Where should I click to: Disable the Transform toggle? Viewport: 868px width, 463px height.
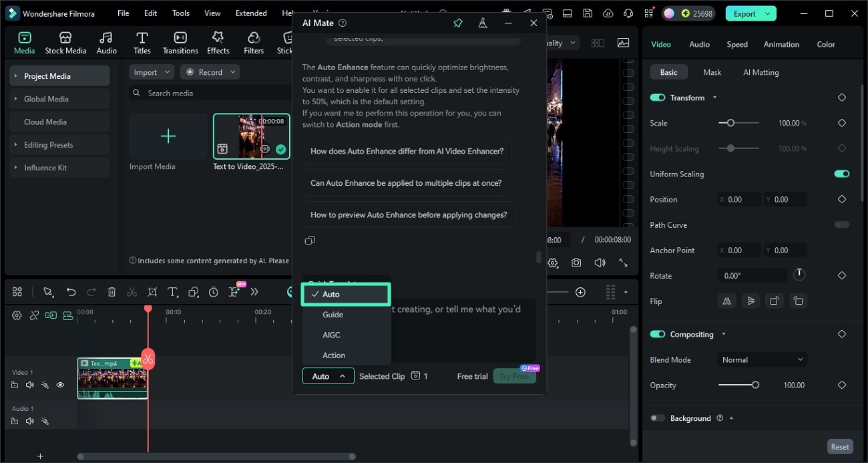658,98
